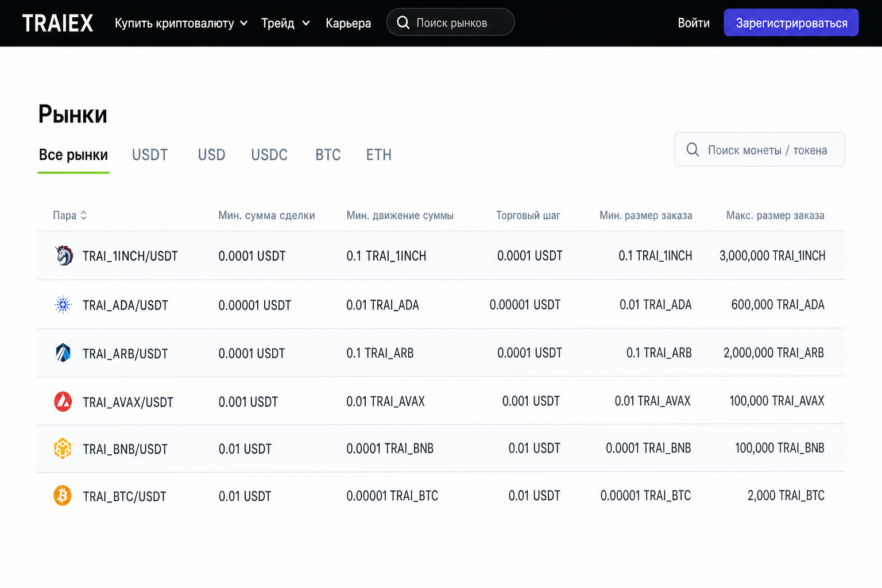
Task: Click the 1INCH unicorn coin icon
Action: [64, 256]
